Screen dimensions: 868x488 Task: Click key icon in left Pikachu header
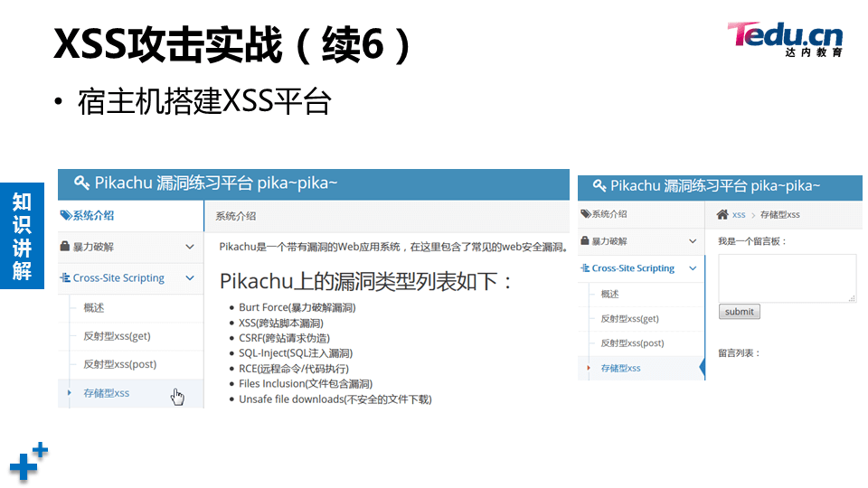82,183
